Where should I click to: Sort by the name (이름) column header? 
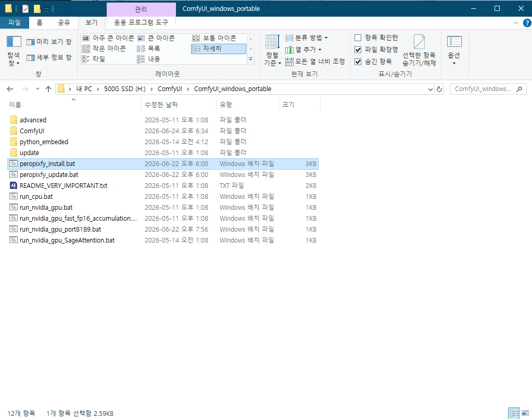[73, 105]
